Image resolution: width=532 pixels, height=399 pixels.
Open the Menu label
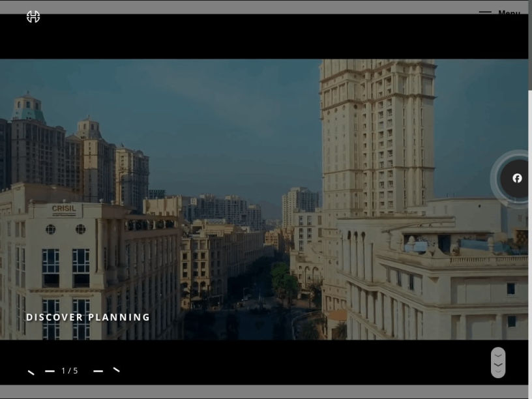(509, 13)
